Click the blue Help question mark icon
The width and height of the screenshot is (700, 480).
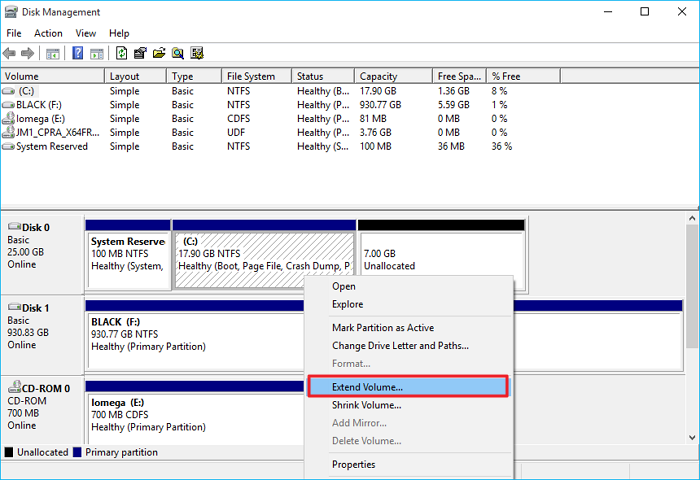pyautogui.click(x=77, y=53)
